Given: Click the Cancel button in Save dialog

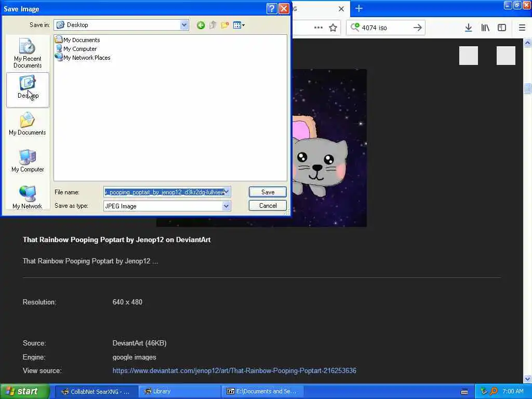Looking at the screenshot, I should pos(268,206).
